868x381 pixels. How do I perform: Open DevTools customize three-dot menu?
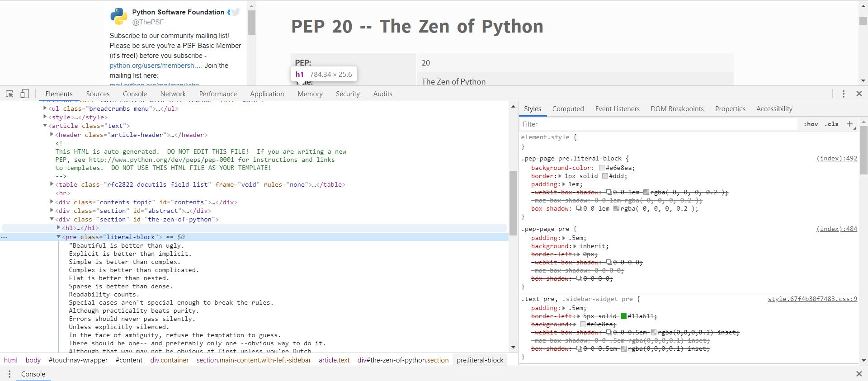coord(843,94)
